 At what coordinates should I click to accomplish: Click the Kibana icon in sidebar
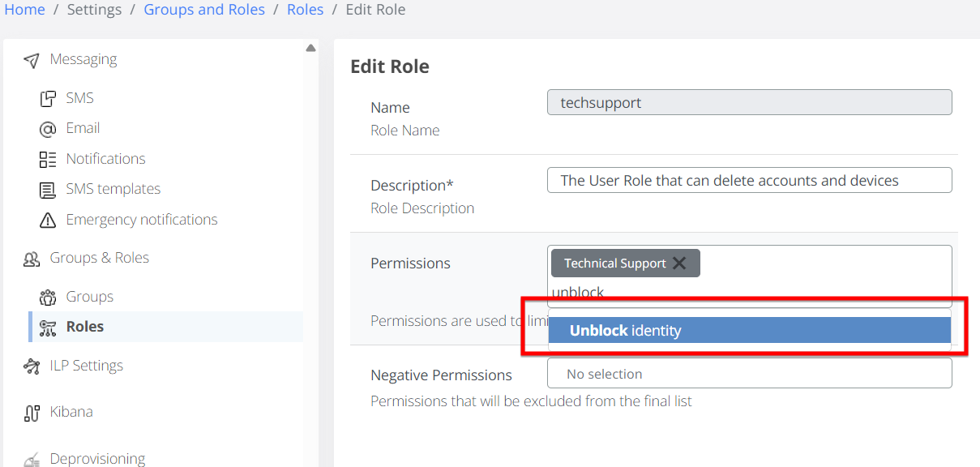tap(32, 413)
